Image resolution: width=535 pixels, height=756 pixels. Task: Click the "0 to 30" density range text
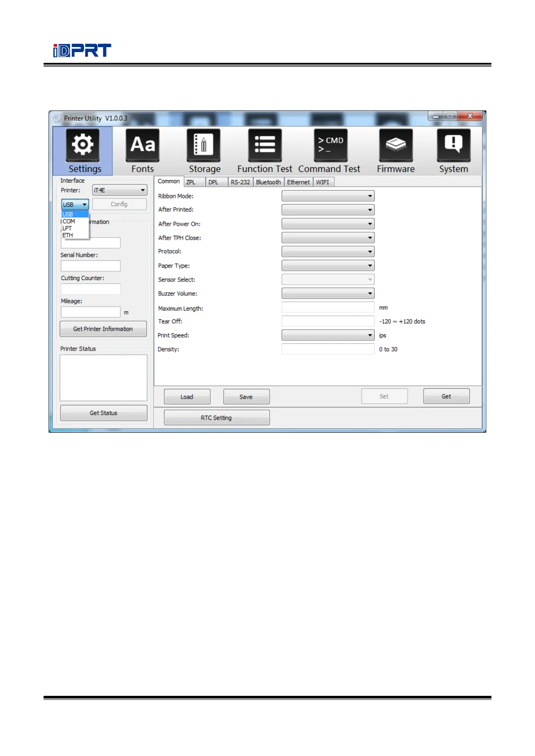(x=388, y=349)
